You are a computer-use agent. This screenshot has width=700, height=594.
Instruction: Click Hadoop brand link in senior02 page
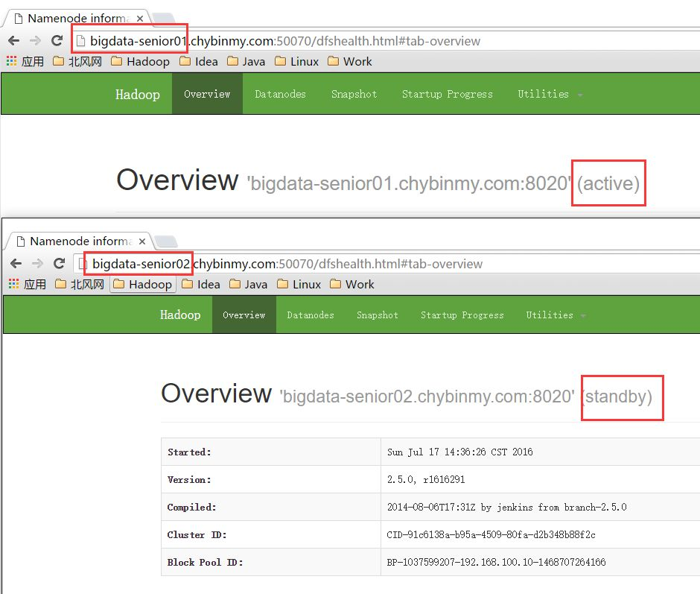180,315
